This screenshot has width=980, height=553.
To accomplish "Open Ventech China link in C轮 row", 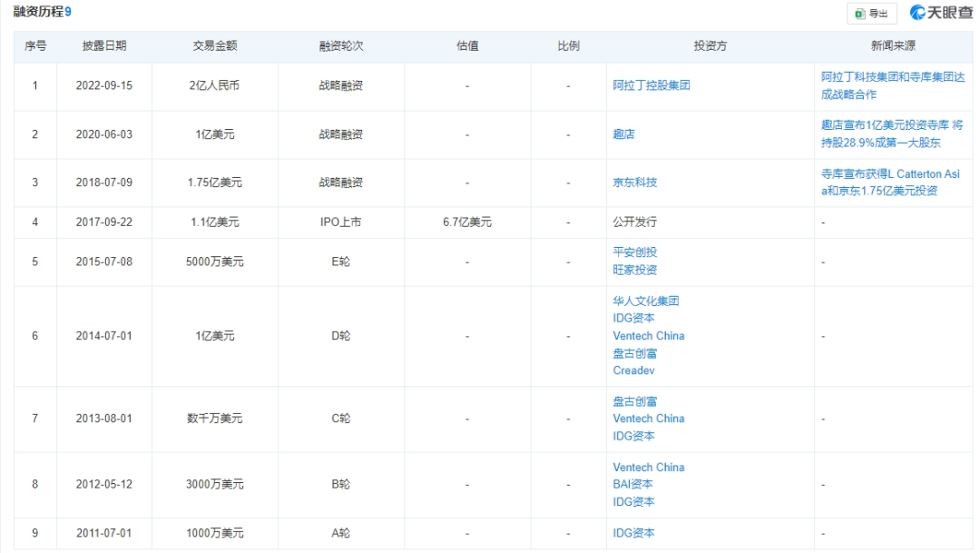I will (x=649, y=419).
